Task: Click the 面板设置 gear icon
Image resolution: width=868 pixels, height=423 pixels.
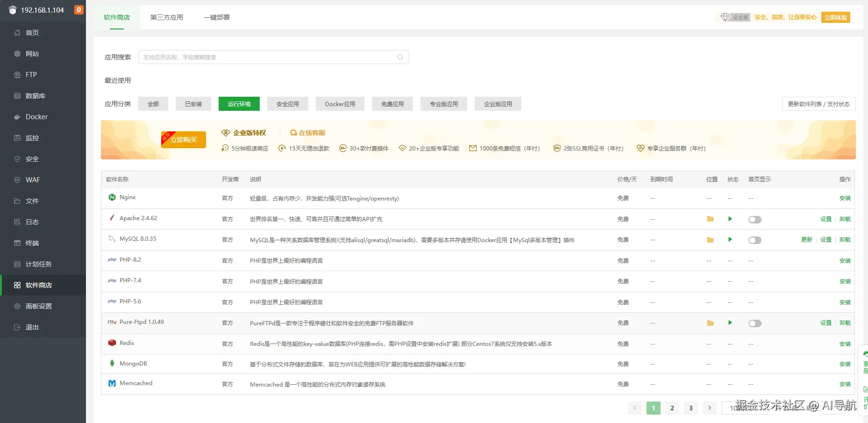Action: (17, 306)
